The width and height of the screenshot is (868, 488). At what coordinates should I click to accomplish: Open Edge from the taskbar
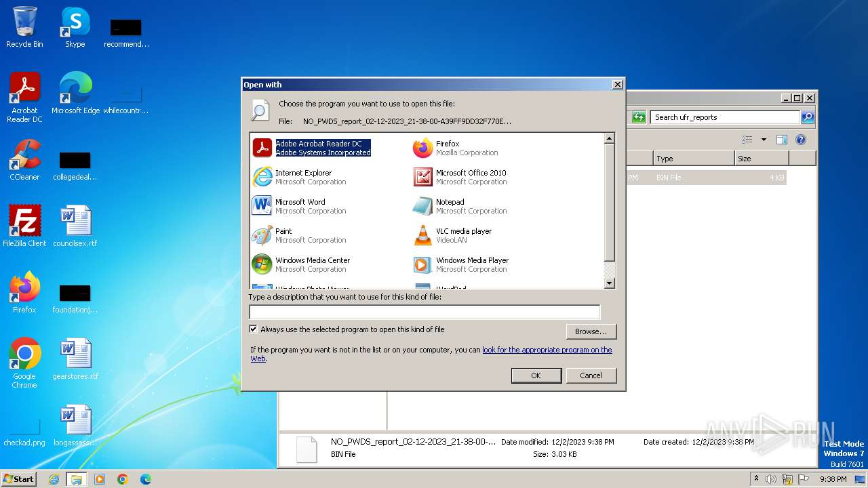(x=146, y=479)
